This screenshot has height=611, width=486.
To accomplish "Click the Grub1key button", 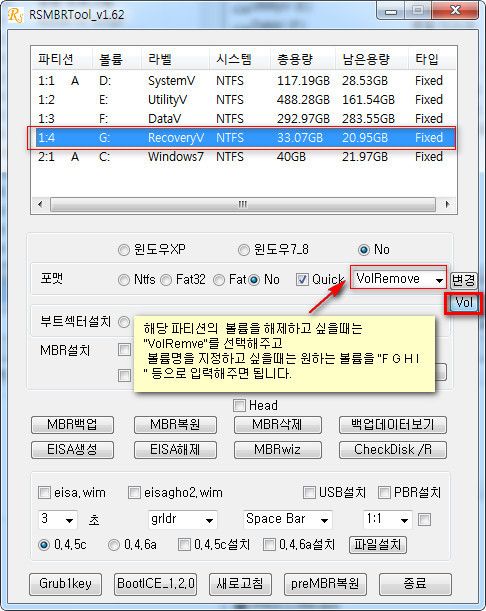I will coord(65,584).
